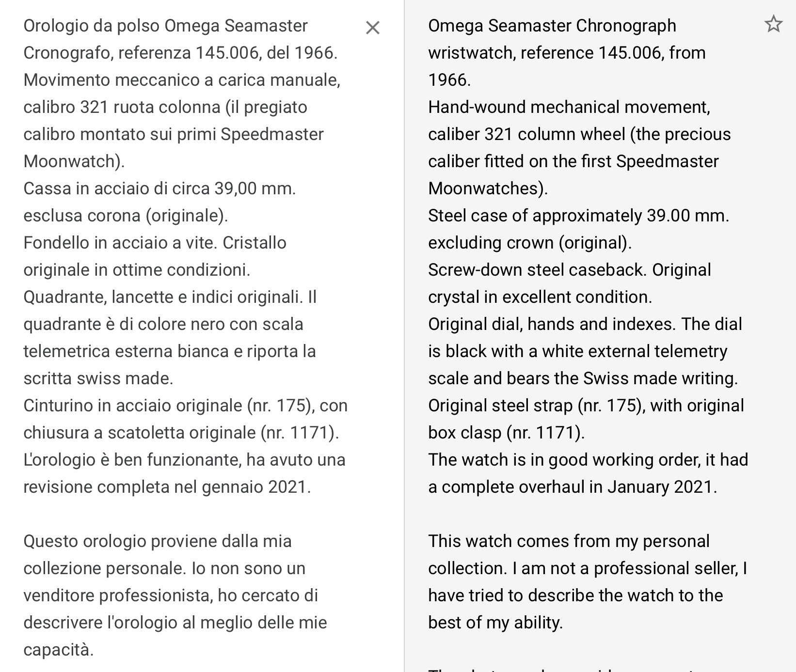This screenshot has width=796, height=672.
Task: Click Italian 'Moonwatch).' word in source
Action: coord(74,161)
